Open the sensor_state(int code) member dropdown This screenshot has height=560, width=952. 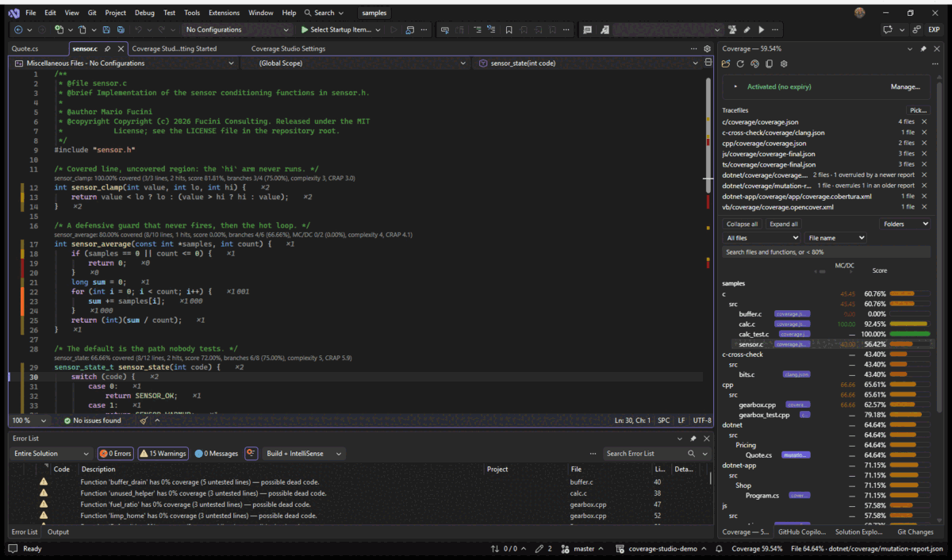click(589, 63)
